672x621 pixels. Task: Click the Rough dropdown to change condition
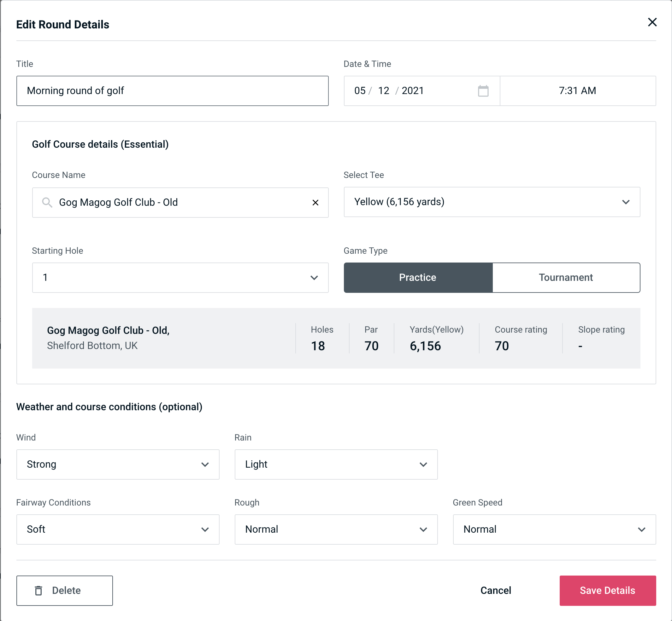[336, 529]
